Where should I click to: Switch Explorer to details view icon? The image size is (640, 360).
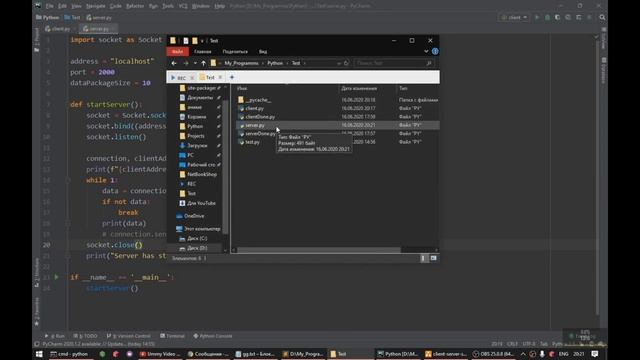point(423,258)
